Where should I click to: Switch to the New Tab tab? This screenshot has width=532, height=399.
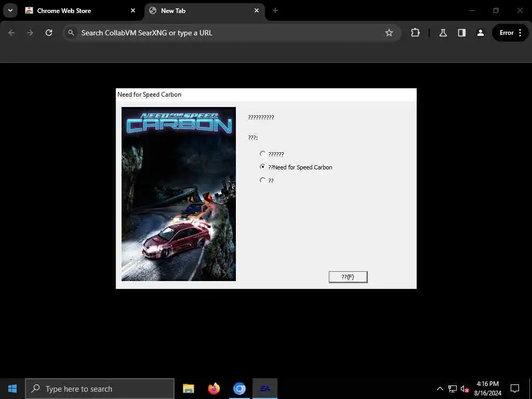click(205, 11)
